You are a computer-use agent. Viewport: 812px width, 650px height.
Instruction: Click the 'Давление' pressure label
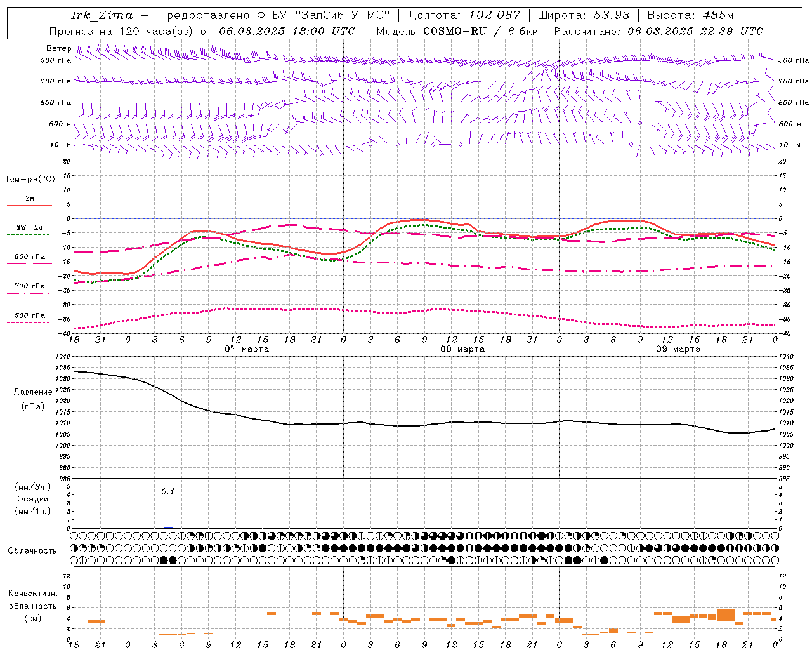[x=33, y=392]
